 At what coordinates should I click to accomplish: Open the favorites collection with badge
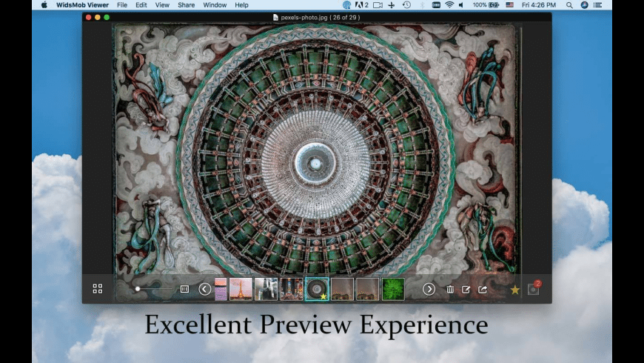(533, 289)
